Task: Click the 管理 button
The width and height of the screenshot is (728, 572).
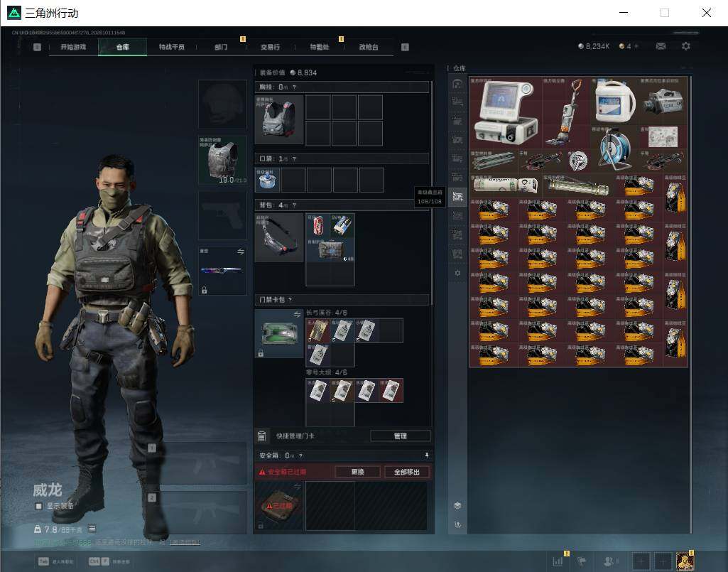Action: pos(400,436)
